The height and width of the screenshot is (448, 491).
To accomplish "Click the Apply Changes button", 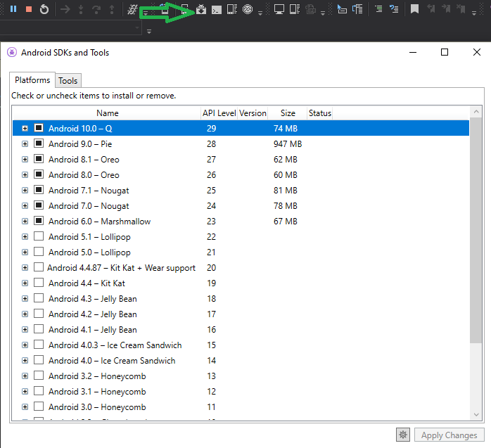I will click(x=449, y=435).
